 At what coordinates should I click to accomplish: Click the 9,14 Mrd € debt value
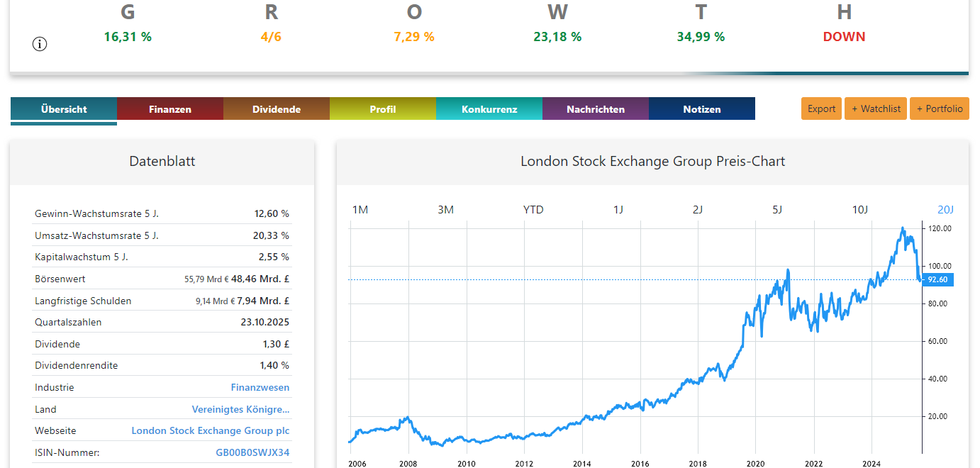click(x=215, y=301)
